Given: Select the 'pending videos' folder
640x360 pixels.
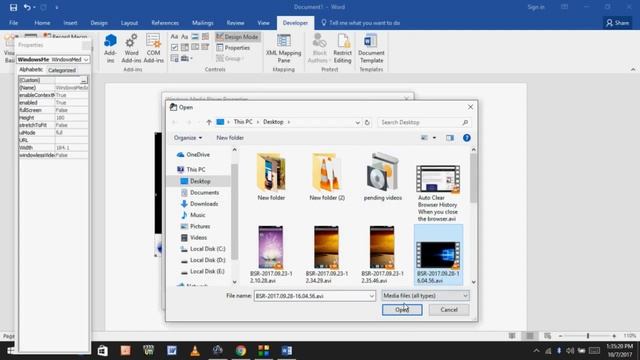Looking at the screenshot, I should (x=382, y=176).
